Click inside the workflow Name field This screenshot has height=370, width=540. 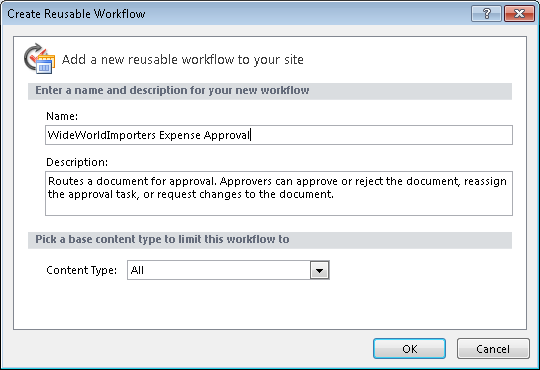(x=279, y=135)
